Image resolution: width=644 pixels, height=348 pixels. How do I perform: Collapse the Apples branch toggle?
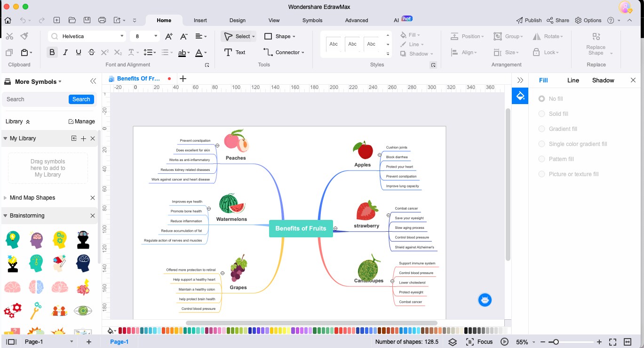(x=379, y=154)
